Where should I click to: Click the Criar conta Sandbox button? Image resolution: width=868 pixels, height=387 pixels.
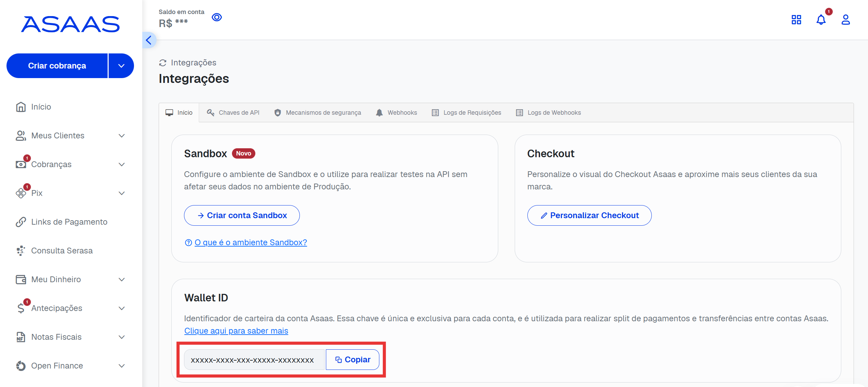pos(242,215)
